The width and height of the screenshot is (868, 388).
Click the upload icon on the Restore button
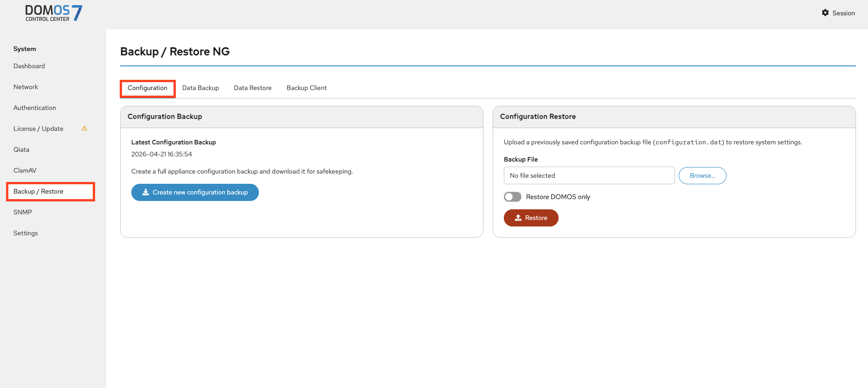pos(518,218)
